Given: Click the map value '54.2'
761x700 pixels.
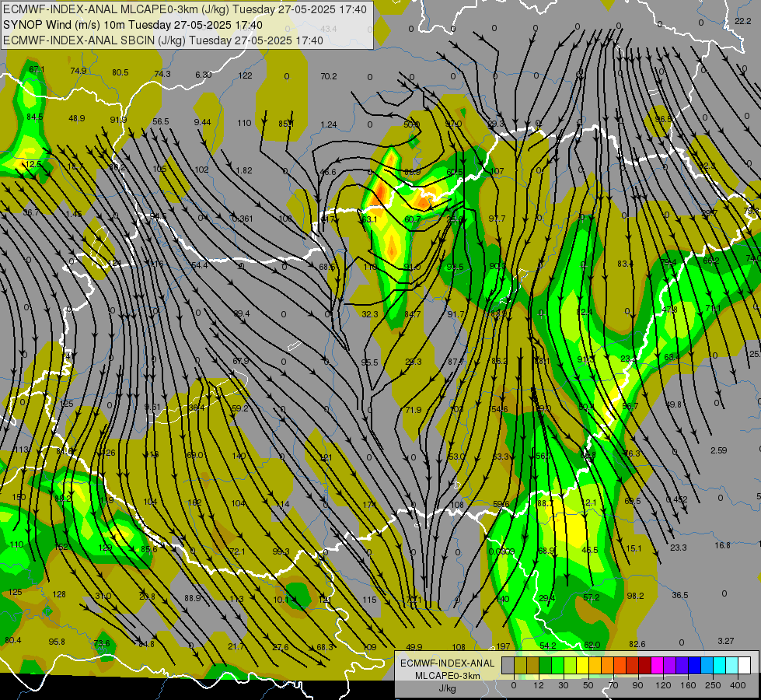Looking at the screenshot, I should (x=548, y=646).
